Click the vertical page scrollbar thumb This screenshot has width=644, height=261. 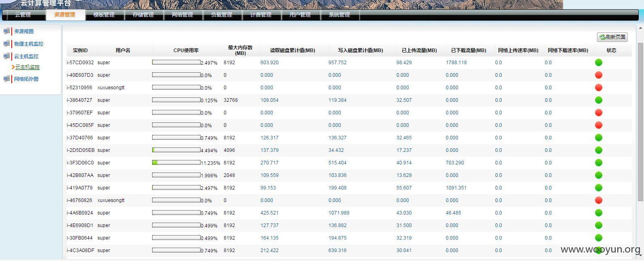640,121
